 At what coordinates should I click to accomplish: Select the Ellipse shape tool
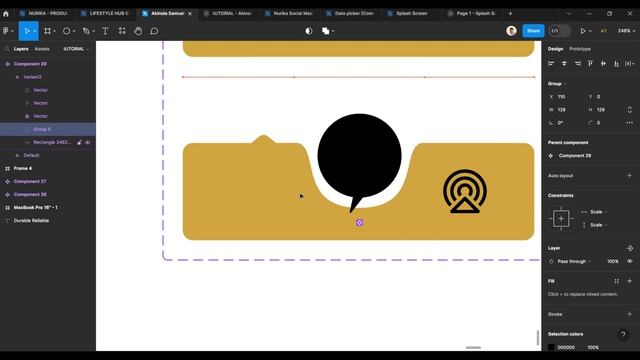(66, 31)
